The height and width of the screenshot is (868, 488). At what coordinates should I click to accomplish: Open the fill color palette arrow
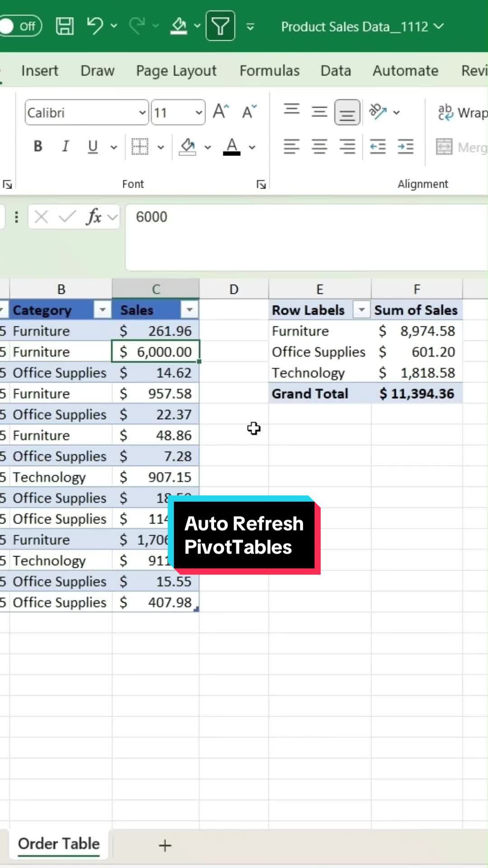pos(208,147)
